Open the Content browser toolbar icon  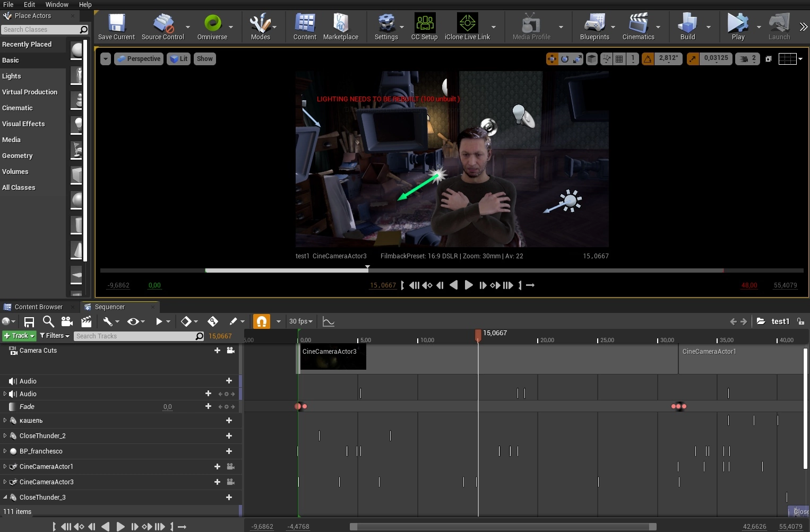(305, 27)
